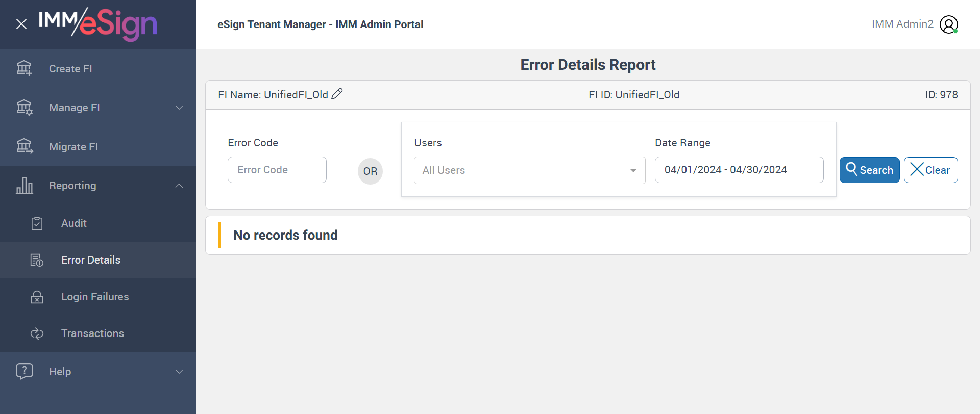Screen dimensions: 980x414
Task: Open the user profile avatar icon
Action: 949,24
